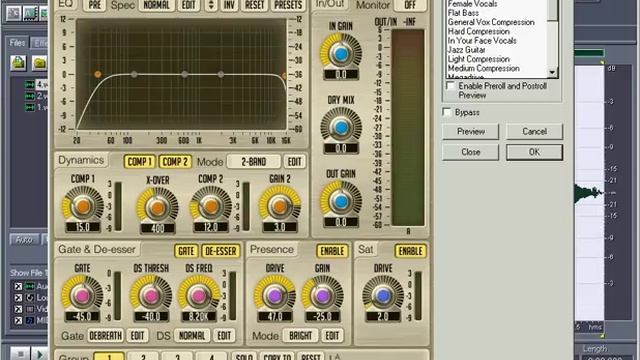Click the Gate EDIT button

pos(137,336)
